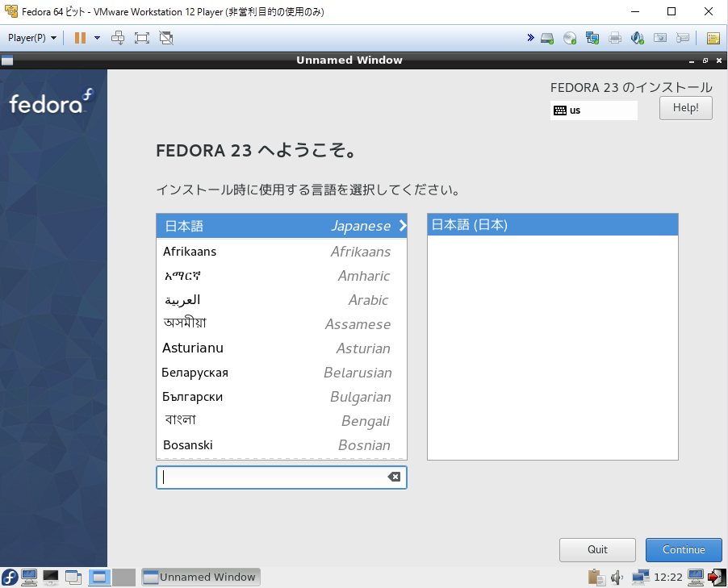728x588 pixels.
Task: Select Български Bulgarian language row
Action: (282, 397)
